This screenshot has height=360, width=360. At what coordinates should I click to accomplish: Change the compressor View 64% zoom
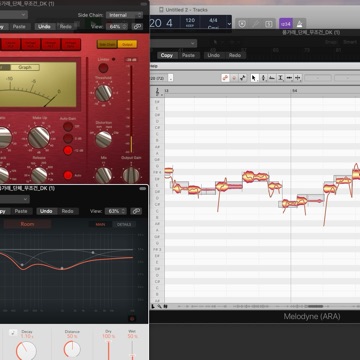[117, 27]
